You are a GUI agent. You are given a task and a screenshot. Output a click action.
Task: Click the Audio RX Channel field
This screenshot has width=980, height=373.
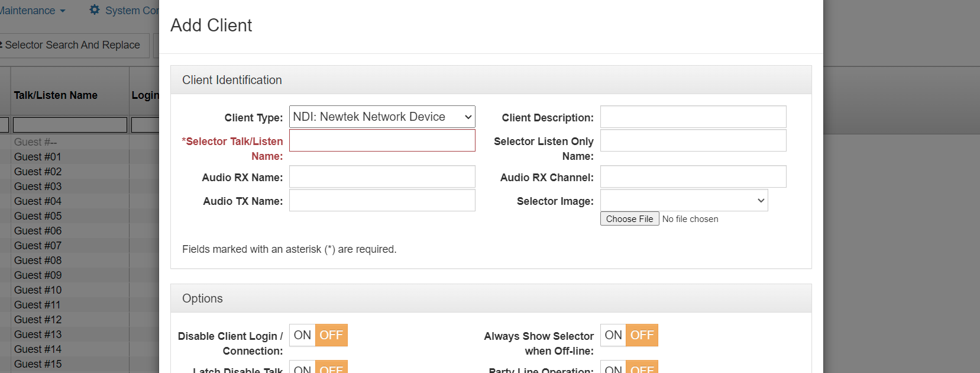tap(693, 176)
